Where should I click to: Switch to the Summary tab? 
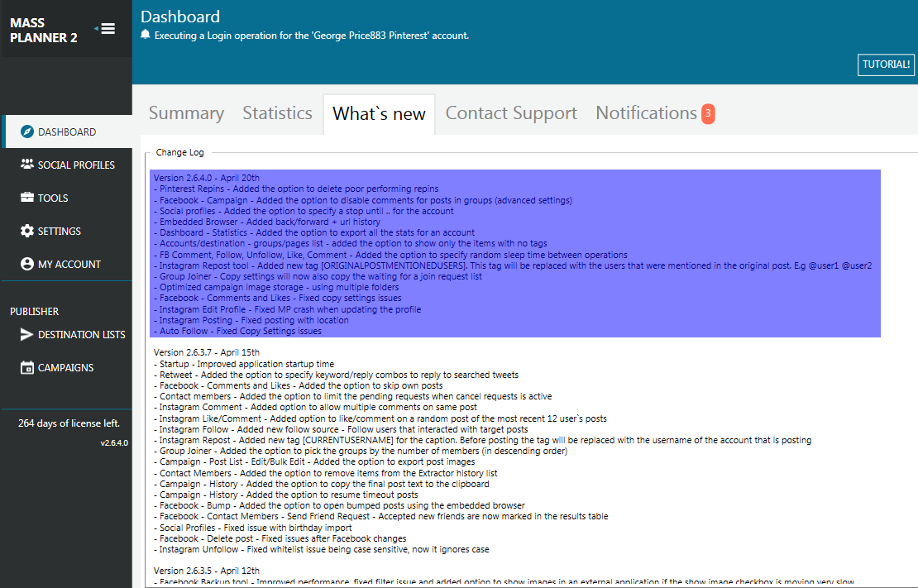pyautogui.click(x=186, y=113)
